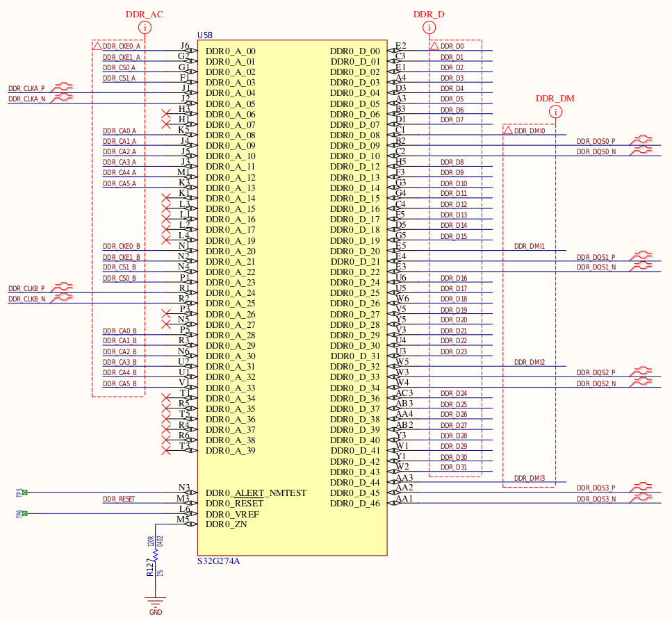672x621 pixels.
Task: Click the DDR_AC info circle marker
Action: pyautogui.click(x=145, y=28)
